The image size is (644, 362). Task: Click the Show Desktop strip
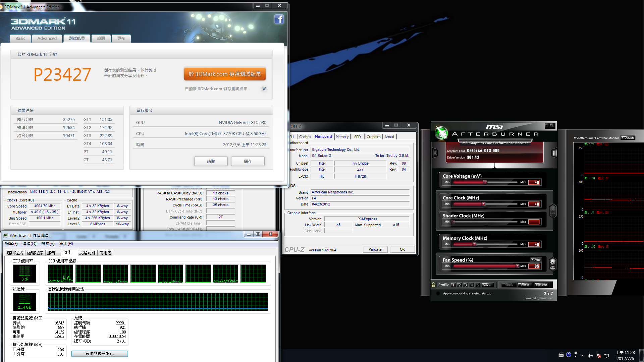(641, 355)
